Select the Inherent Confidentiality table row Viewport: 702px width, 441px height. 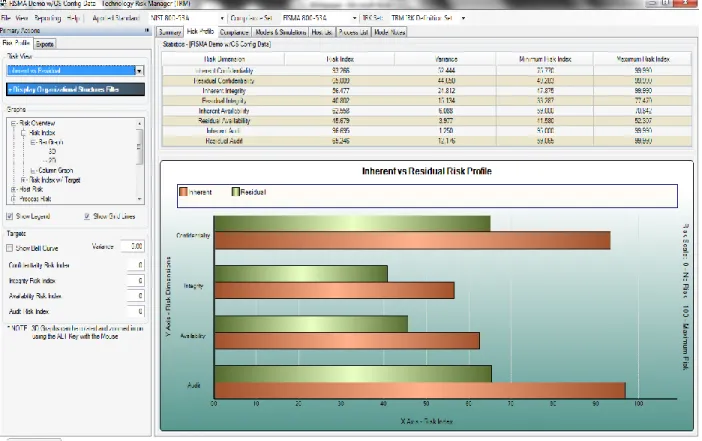[x=427, y=71]
